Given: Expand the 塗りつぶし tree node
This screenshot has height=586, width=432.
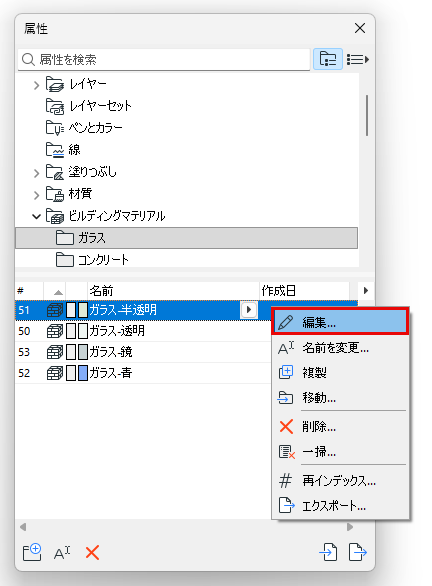Looking at the screenshot, I should [36, 173].
